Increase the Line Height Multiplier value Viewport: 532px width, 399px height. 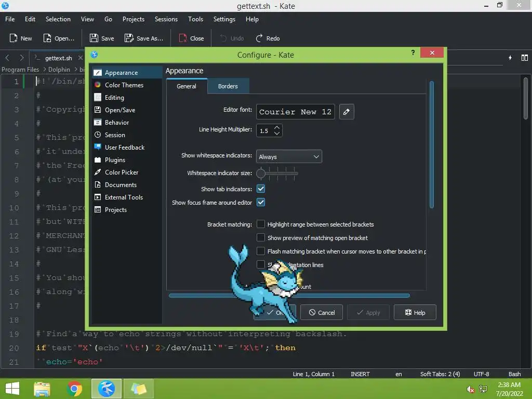pyautogui.click(x=277, y=128)
